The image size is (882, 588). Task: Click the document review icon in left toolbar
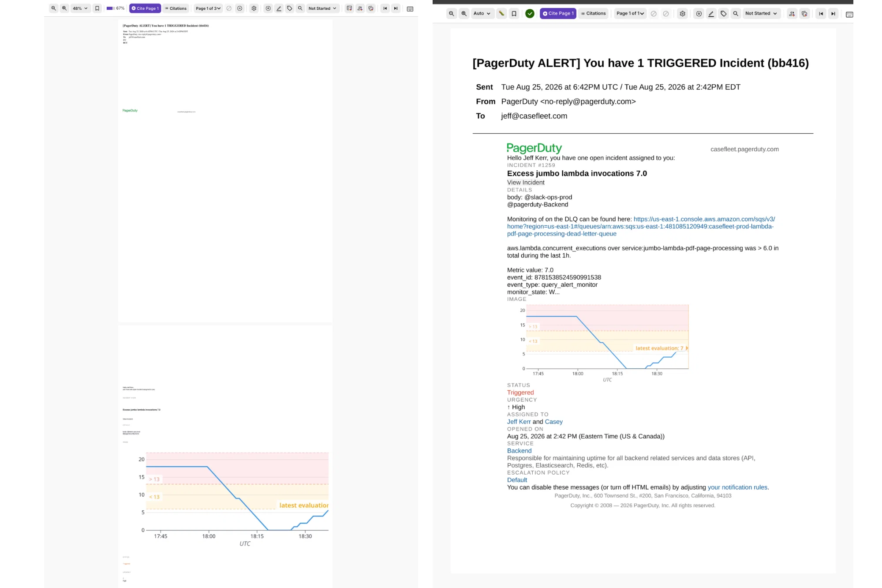349,8
